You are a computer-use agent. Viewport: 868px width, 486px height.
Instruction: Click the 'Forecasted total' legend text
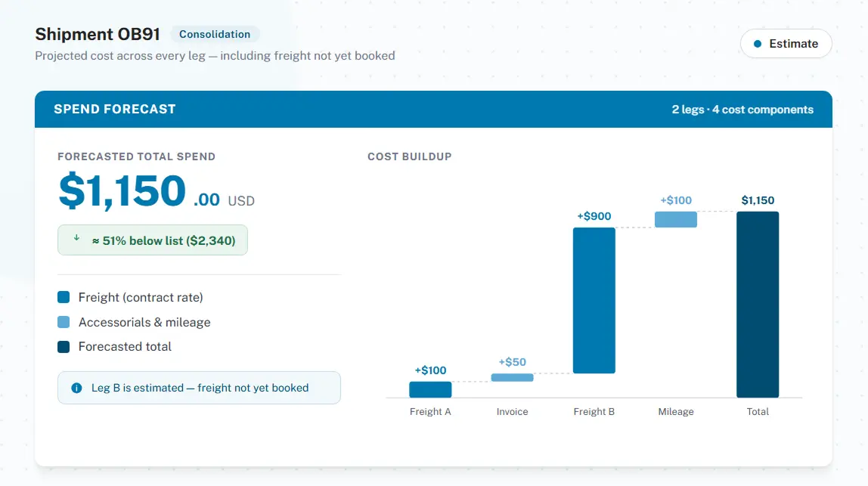pyautogui.click(x=125, y=346)
